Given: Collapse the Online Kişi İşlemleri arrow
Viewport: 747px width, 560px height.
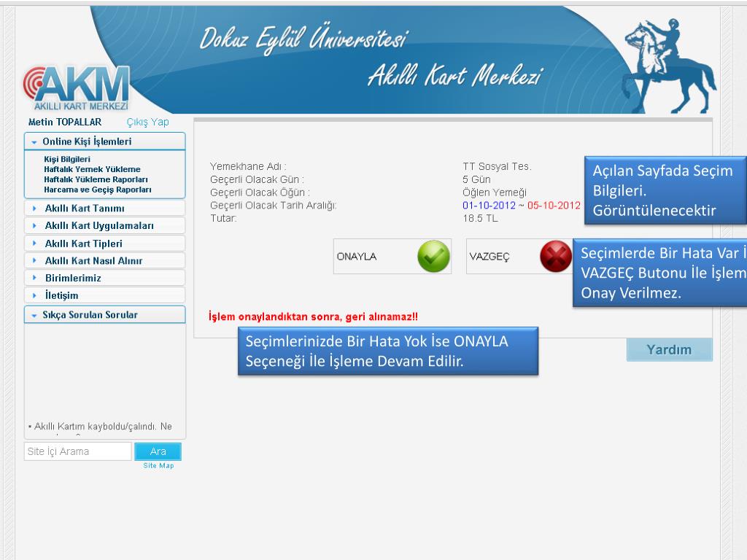Looking at the screenshot, I should pyautogui.click(x=34, y=142).
